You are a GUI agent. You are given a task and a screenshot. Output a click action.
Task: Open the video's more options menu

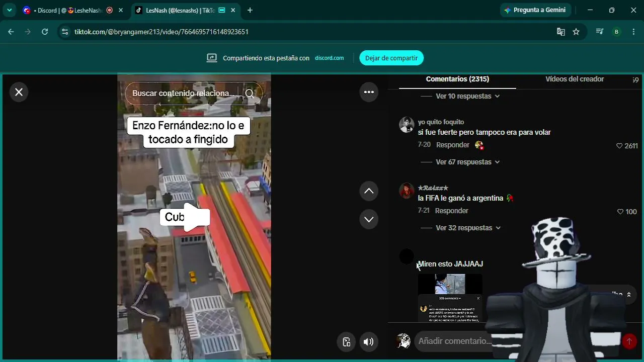pyautogui.click(x=369, y=92)
